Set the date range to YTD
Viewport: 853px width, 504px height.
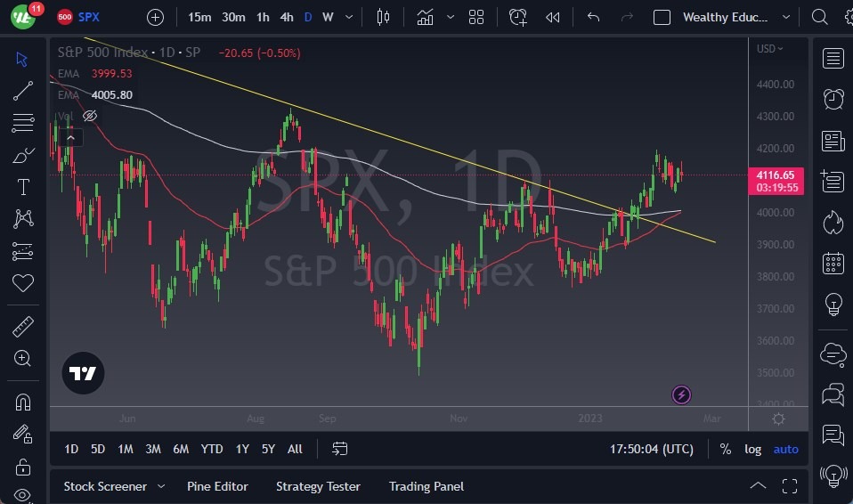[x=212, y=449]
